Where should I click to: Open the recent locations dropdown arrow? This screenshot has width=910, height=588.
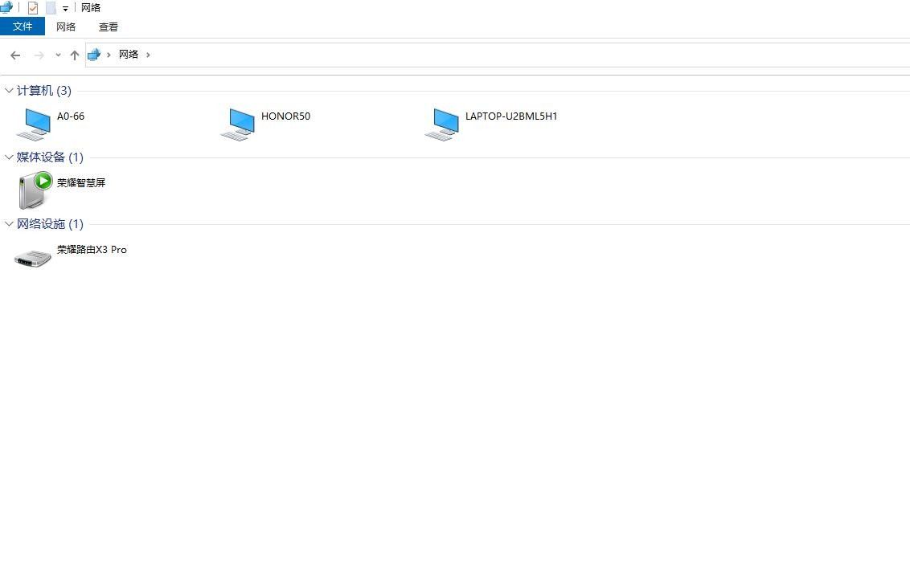click(x=58, y=55)
